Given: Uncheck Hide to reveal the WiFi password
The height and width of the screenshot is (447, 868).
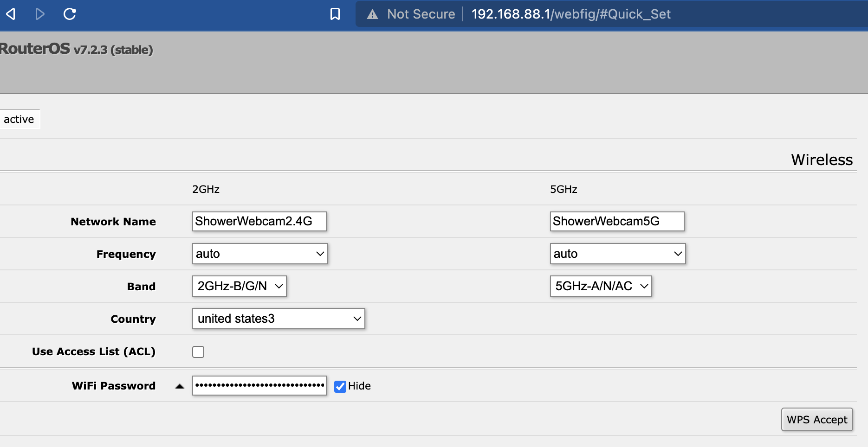Looking at the screenshot, I should [340, 386].
